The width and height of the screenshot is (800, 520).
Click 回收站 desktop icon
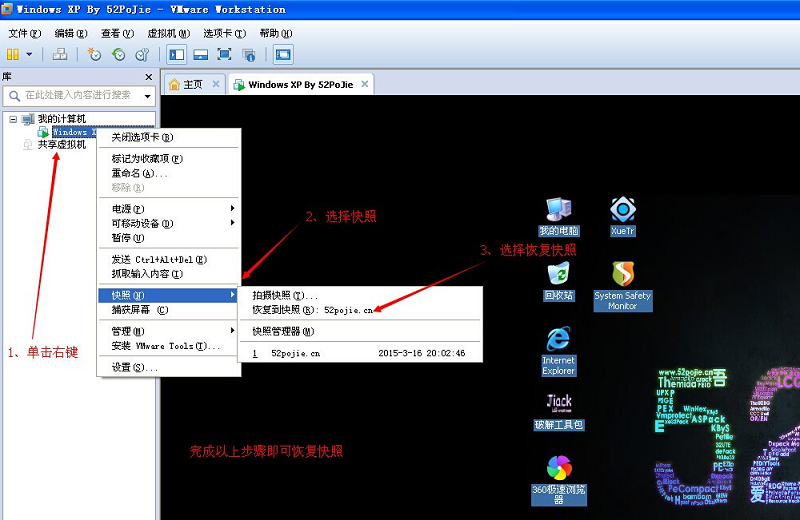[x=559, y=281]
